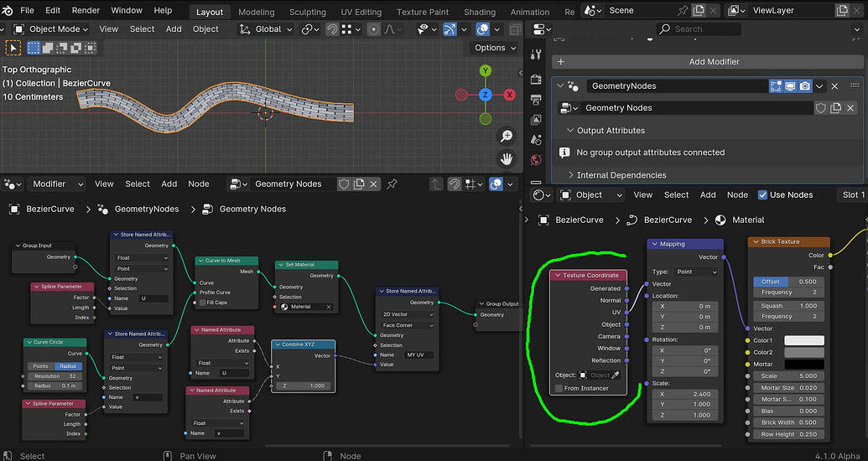Click the Tool properties tab (wrench and screwdriver icon)
868x461 pixels.
coord(536,54)
